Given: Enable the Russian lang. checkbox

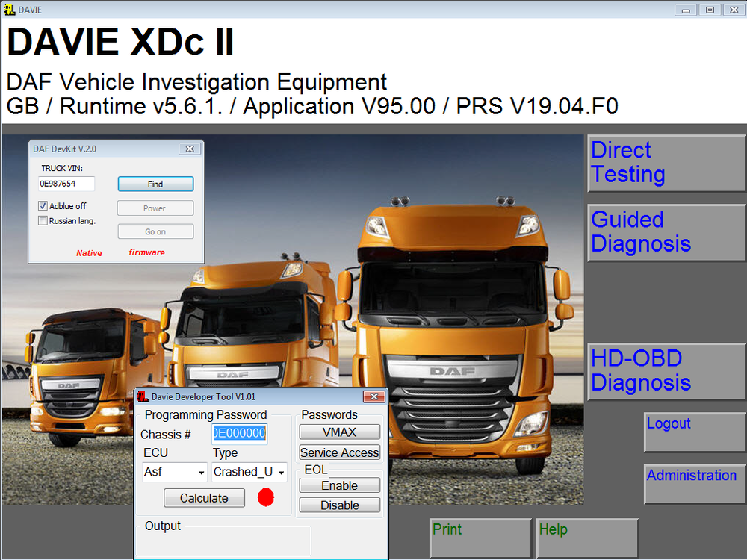Looking at the screenshot, I should 43,220.
